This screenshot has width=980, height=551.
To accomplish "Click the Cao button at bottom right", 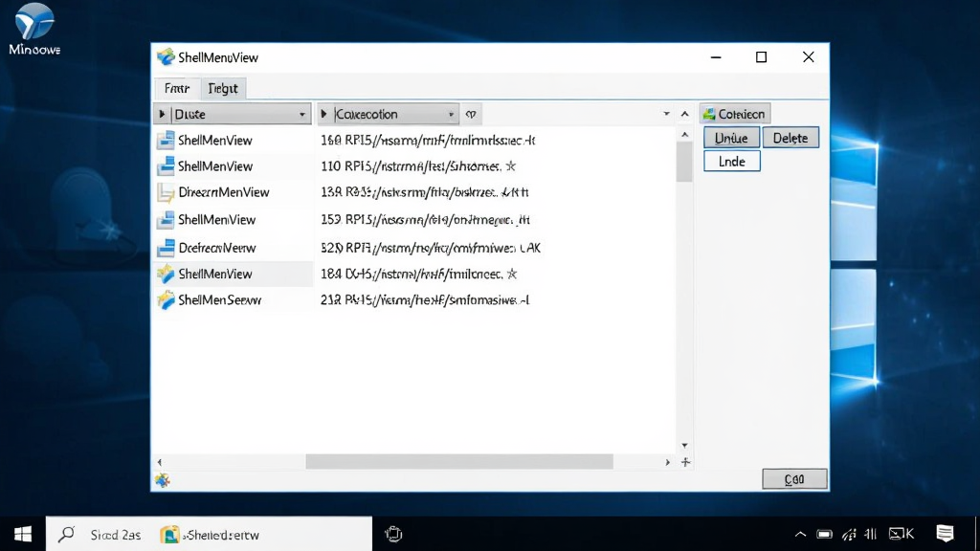I will (794, 479).
